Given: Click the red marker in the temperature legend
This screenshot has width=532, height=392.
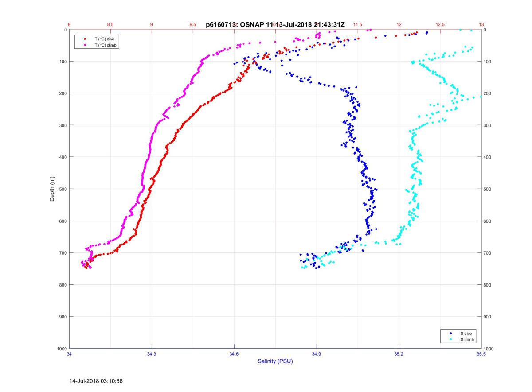Looking at the screenshot, I should click(x=85, y=39).
